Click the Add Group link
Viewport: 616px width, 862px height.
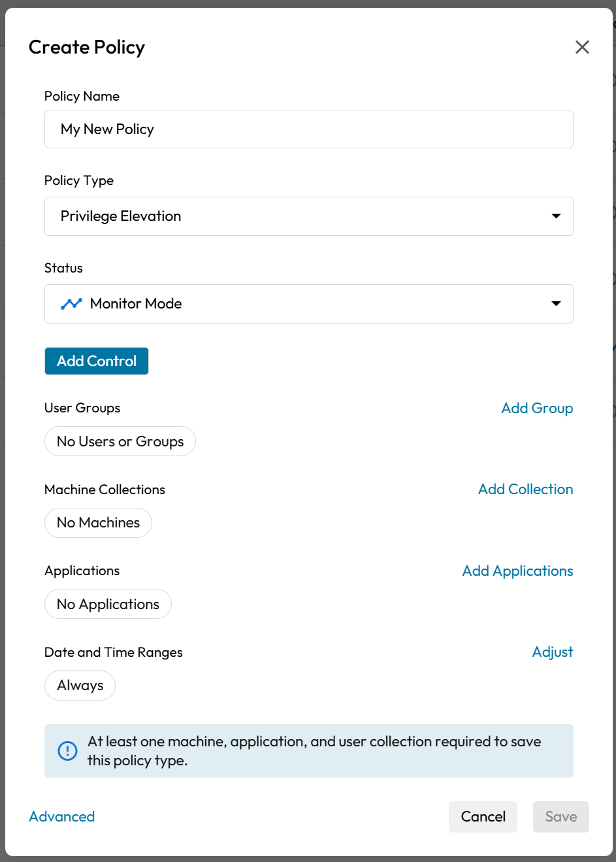[x=537, y=408]
